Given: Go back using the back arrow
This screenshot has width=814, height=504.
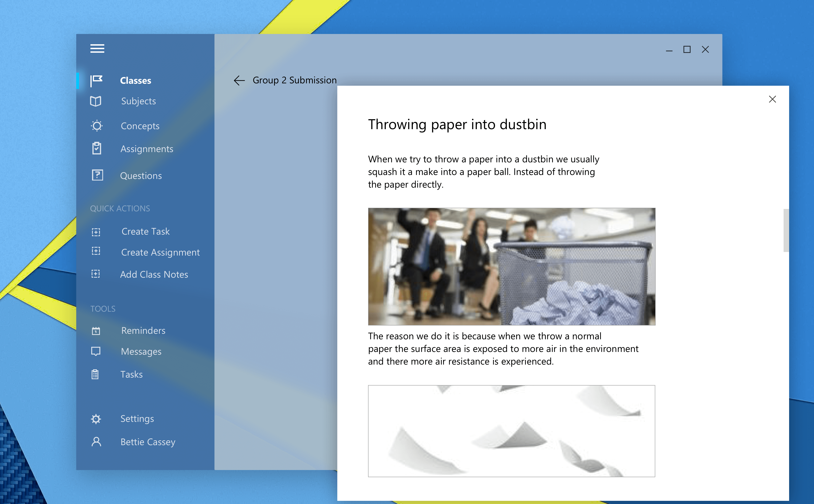Looking at the screenshot, I should (239, 80).
